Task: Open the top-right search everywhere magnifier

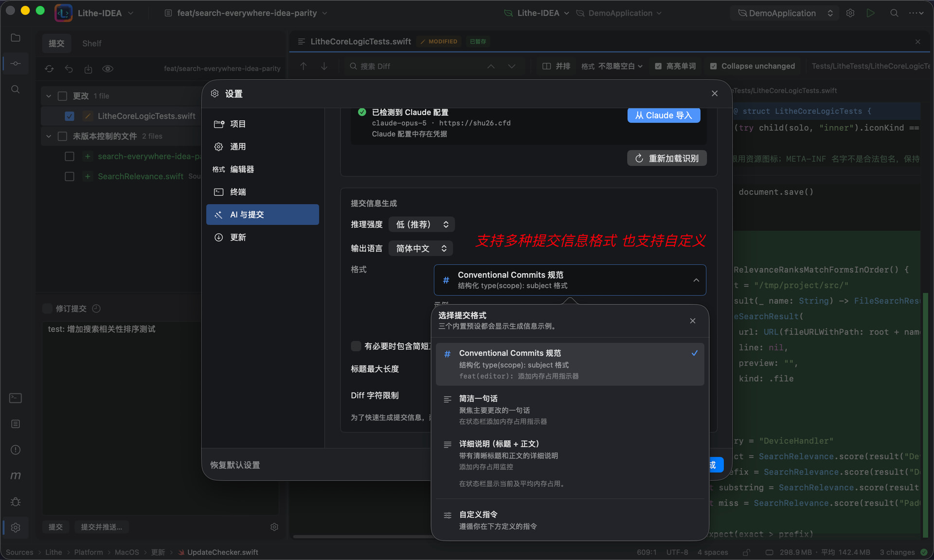Action: click(894, 13)
